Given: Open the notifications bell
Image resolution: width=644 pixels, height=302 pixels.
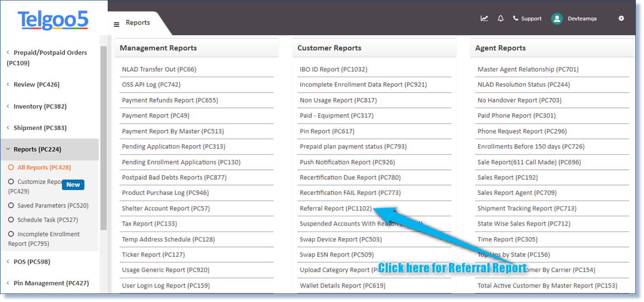Looking at the screenshot, I should [500, 18].
